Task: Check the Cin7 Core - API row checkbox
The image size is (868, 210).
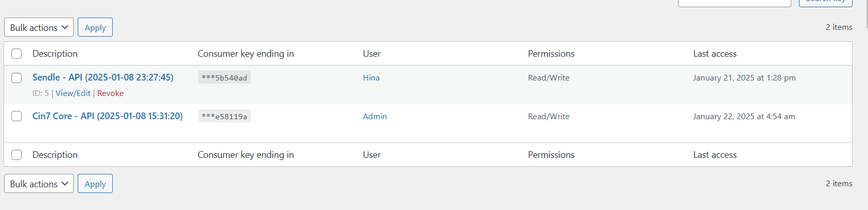Action: (16, 116)
